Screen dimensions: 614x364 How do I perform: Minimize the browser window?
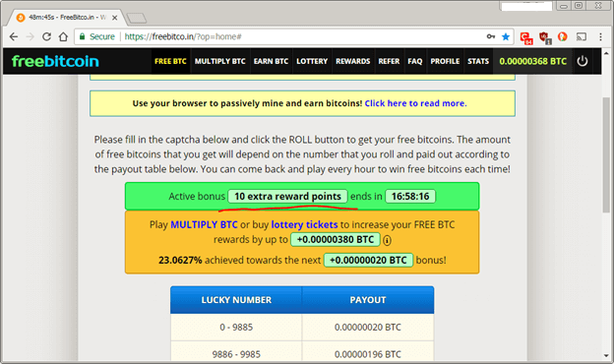tap(564, 6)
